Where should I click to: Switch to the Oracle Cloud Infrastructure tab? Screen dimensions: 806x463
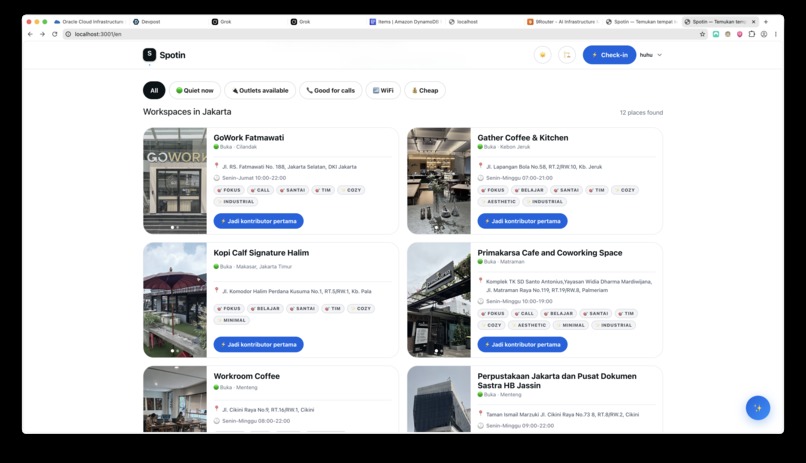[x=89, y=22]
